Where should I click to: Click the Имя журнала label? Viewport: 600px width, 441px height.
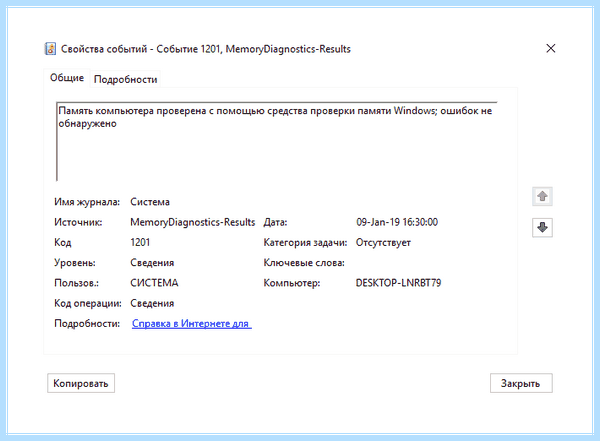click(87, 202)
